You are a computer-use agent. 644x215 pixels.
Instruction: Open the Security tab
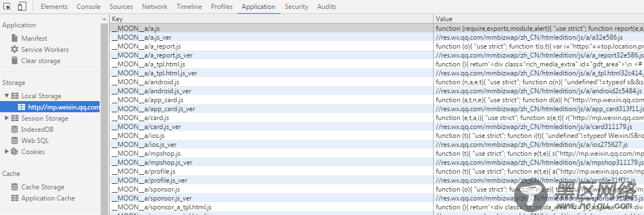(x=297, y=7)
